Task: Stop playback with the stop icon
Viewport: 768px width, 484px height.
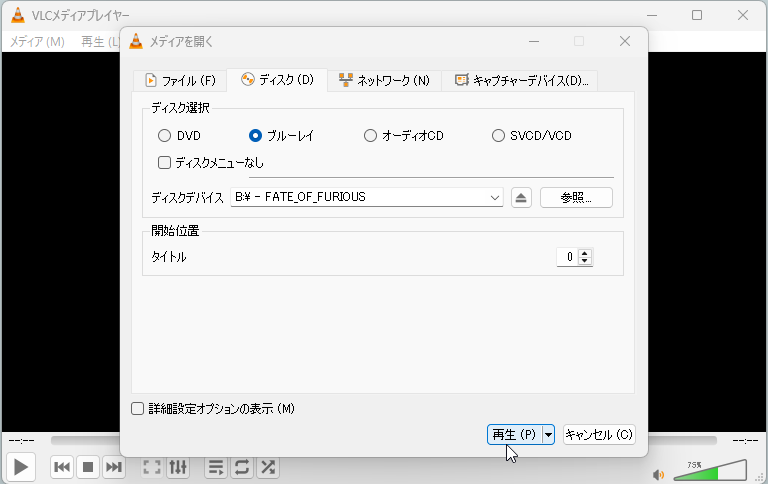Action: tap(88, 467)
